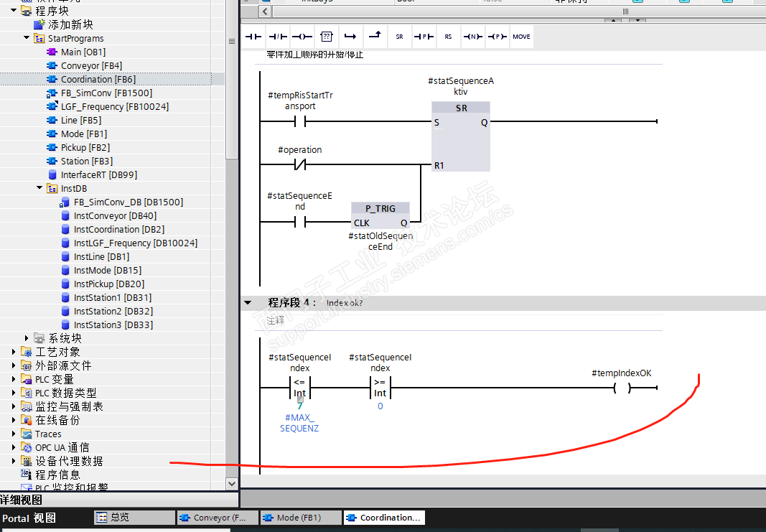Expand the 外部源文件 folder
This screenshot has height=532, width=766.
coord(14,365)
